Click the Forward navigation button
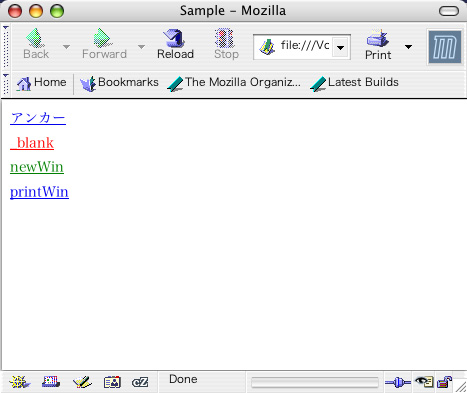Image resolution: width=467 pixels, height=393 pixels. (x=104, y=44)
